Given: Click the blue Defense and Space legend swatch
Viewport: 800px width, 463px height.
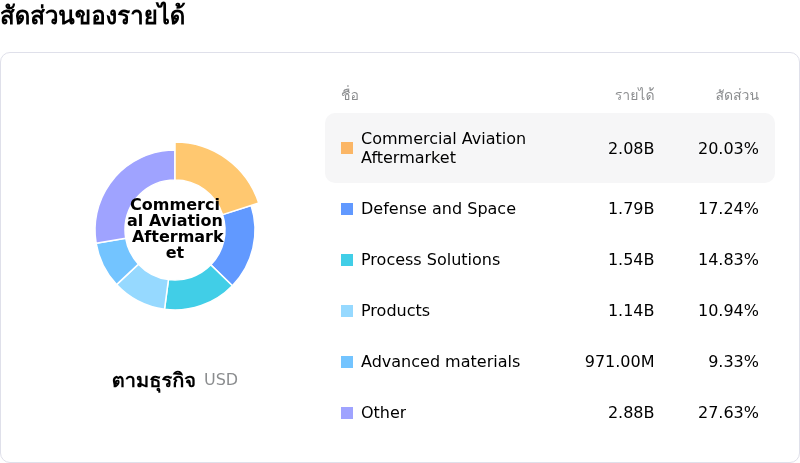Looking at the screenshot, I should (x=347, y=209).
